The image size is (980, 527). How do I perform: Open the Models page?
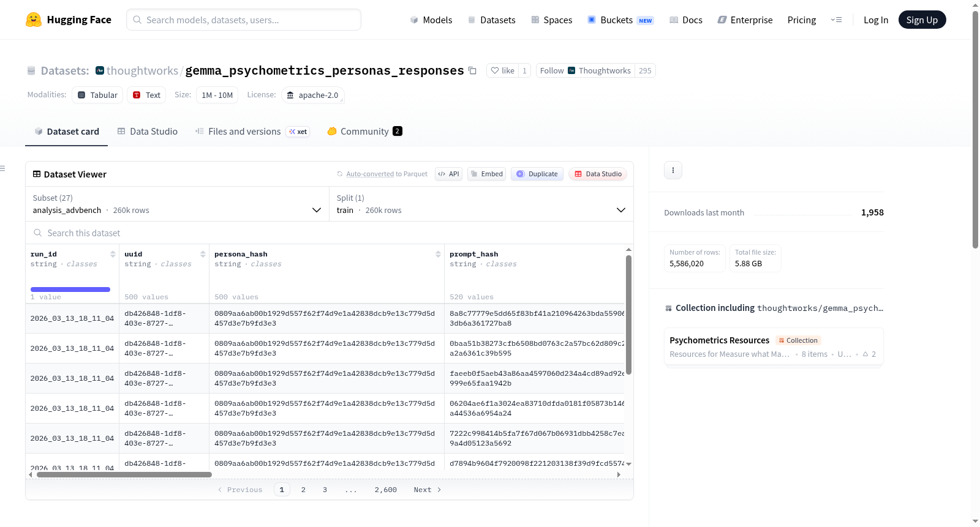tap(431, 20)
